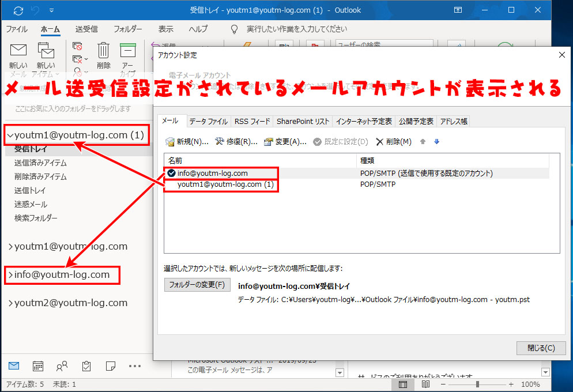Click the zoom in plus icon
Viewport: 573px width, 392px height.
[x=511, y=385]
